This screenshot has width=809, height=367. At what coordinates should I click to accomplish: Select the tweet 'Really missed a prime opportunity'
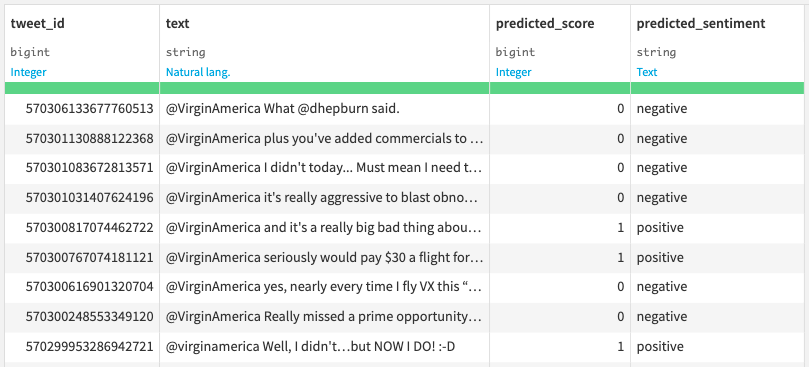pyautogui.click(x=325, y=316)
